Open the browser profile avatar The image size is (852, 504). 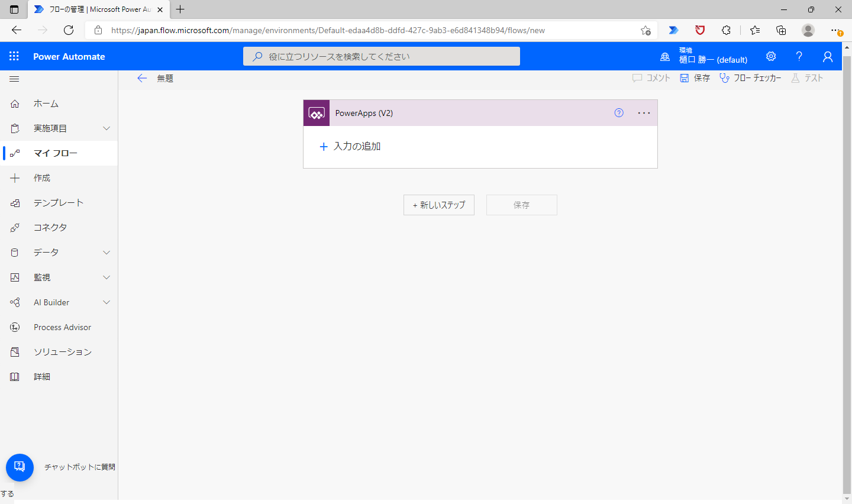(808, 30)
